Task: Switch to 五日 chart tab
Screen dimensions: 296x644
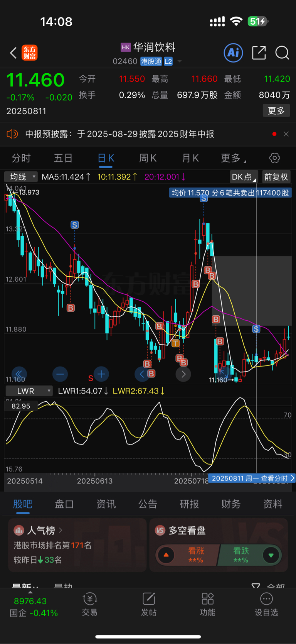Action: [63, 158]
